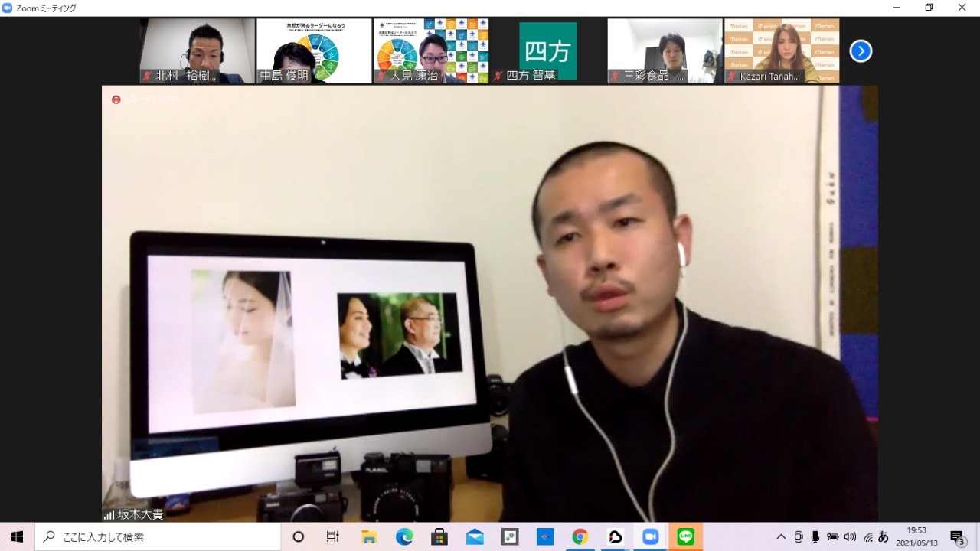Open Cortana circle icon on taskbar

click(299, 536)
